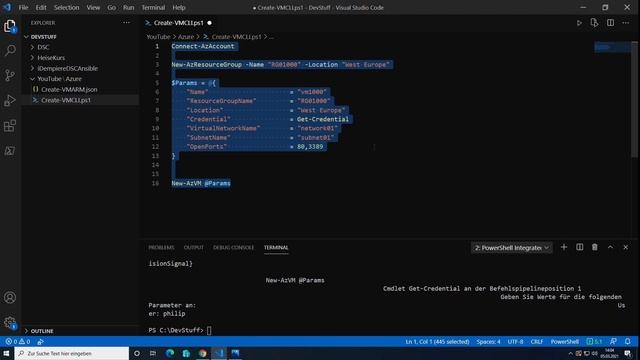The width and height of the screenshot is (640, 360).
Task: Open the File menu
Action: click(x=23, y=7)
